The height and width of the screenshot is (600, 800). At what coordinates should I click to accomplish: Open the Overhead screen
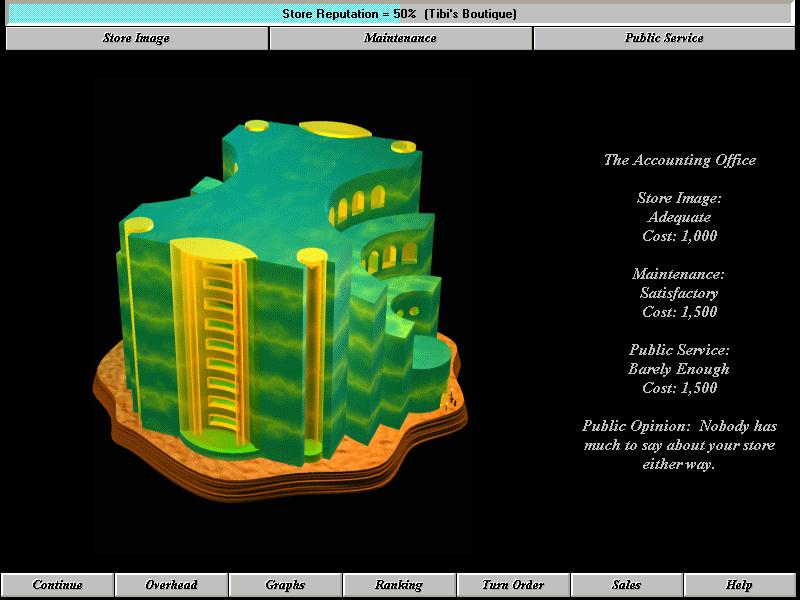click(171, 585)
